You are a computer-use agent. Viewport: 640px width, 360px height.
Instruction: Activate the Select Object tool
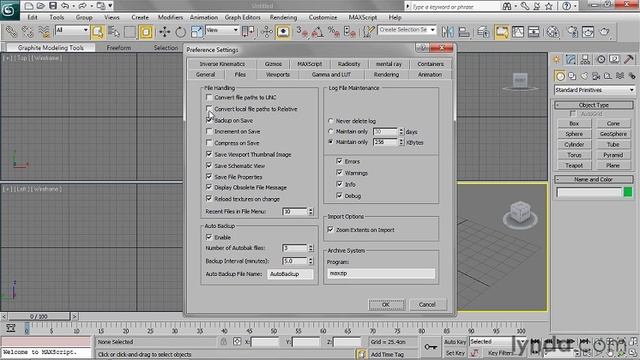98,32
